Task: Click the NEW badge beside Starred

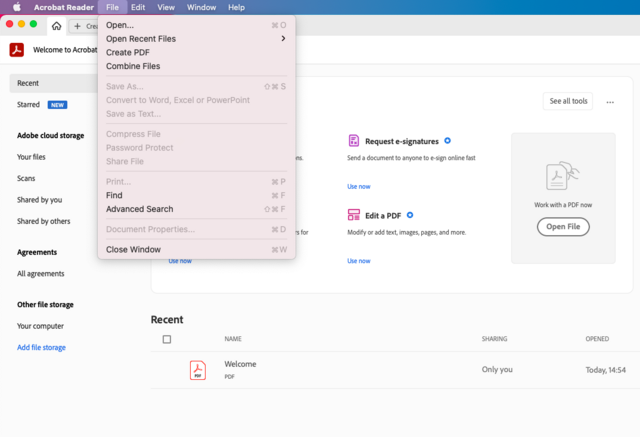Action: click(58, 105)
